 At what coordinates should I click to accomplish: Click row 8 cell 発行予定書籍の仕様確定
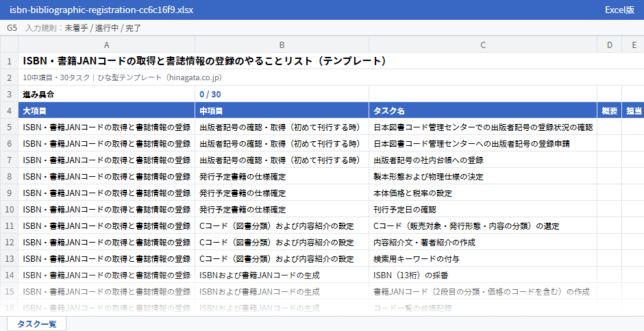pyautogui.click(x=282, y=176)
